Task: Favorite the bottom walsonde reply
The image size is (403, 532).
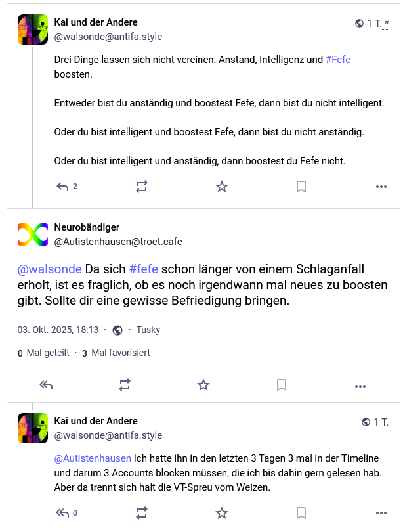Action: click(222, 513)
